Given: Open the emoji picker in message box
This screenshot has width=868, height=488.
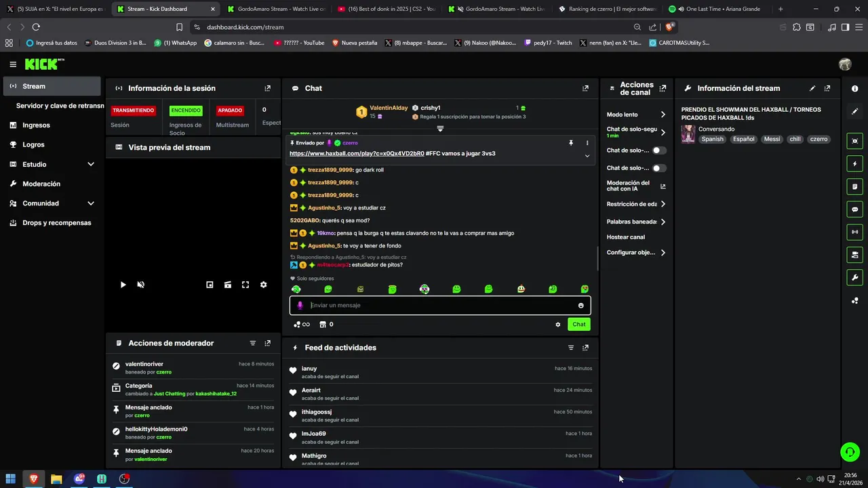Looking at the screenshot, I should [x=581, y=305].
